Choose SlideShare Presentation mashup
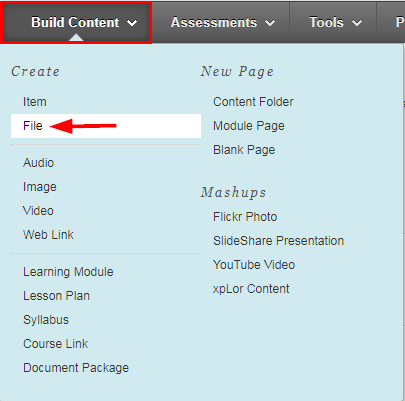This screenshot has width=405, height=401. tap(279, 241)
